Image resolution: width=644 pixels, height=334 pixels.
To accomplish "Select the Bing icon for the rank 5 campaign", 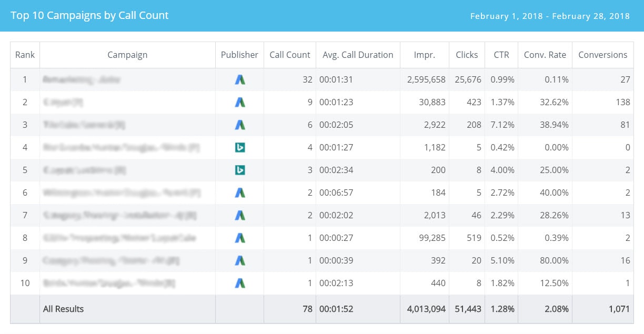I will (239, 170).
